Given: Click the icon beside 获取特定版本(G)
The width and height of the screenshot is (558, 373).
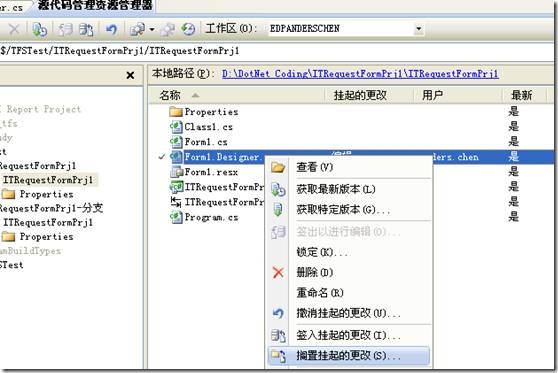Looking at the screenshot, I should tap(278, 210).
